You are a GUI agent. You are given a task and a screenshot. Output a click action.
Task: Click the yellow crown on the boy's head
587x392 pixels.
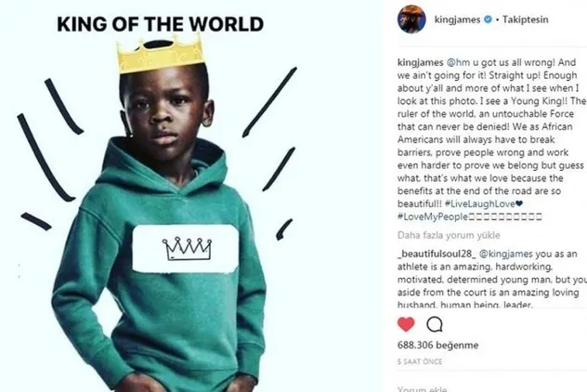click(x=161, y=54)
